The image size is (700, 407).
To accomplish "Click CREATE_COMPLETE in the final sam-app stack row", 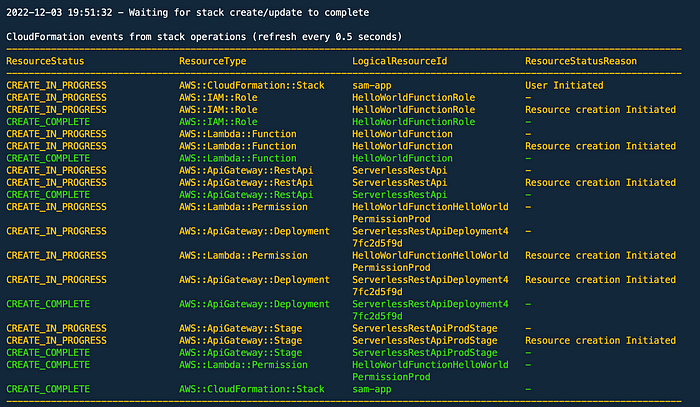I will coord(48,389).
